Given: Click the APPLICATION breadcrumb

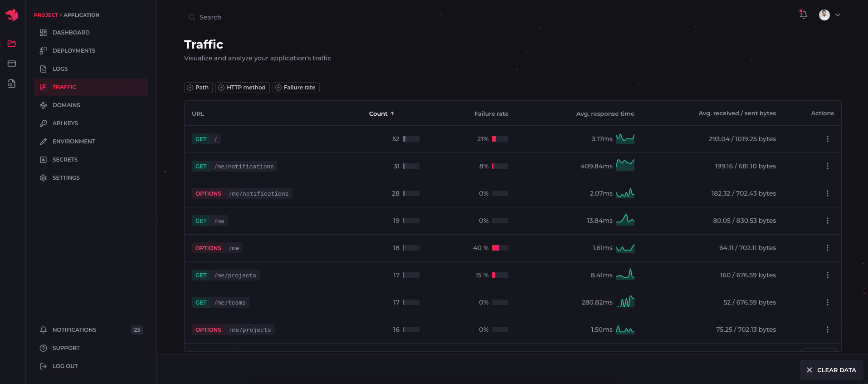Looking at the screenshot, I should (81, 15).
